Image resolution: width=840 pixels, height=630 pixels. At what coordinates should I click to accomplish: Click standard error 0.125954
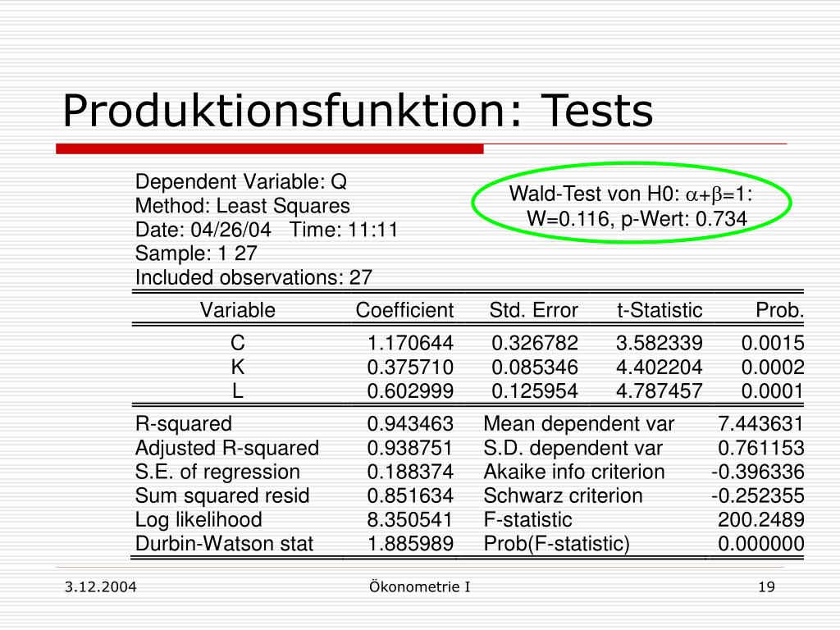coord(535,391)
